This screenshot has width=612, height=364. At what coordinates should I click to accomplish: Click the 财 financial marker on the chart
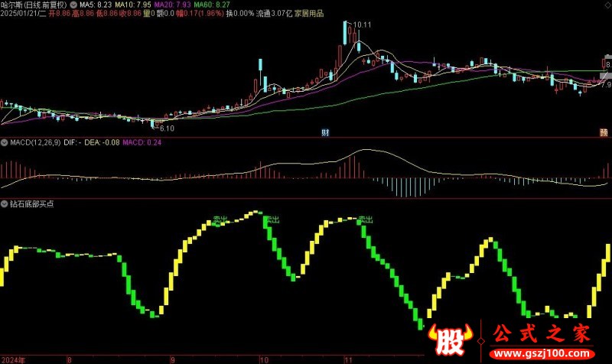click(325, 132)
